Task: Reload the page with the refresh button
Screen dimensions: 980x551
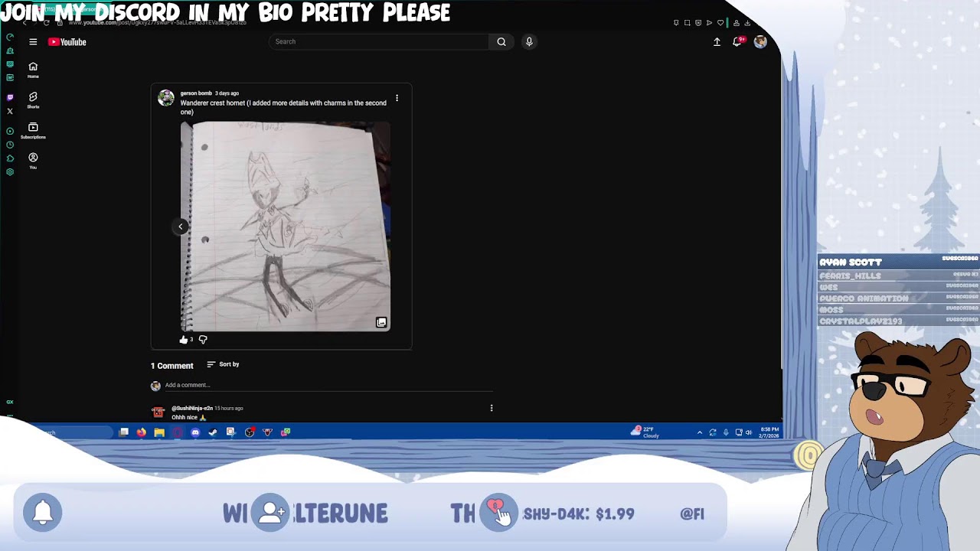Action: coord(47,23)
